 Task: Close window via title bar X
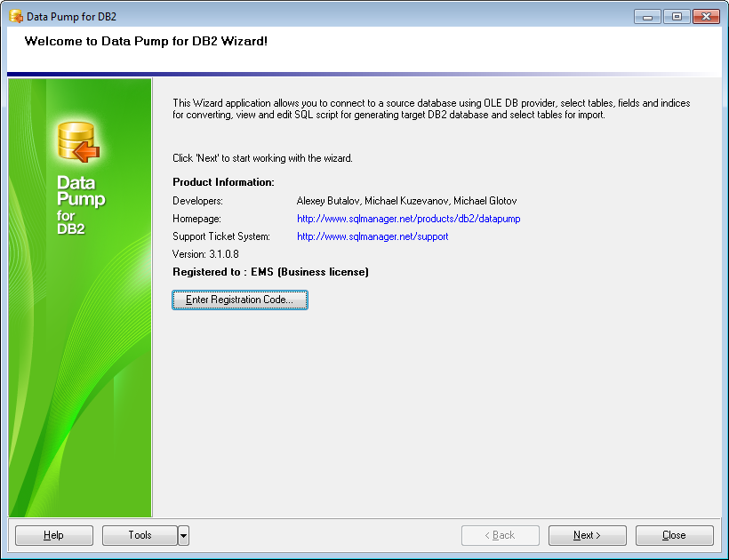[x=706, y=17]
